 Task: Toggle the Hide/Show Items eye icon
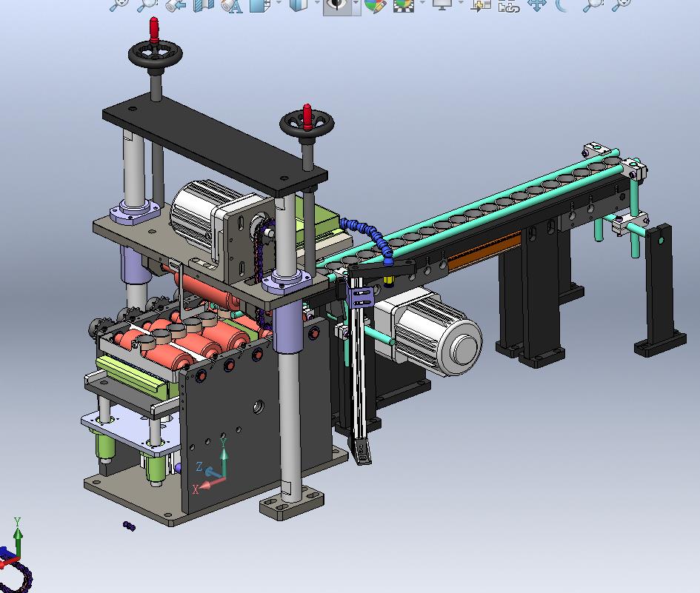338,5
